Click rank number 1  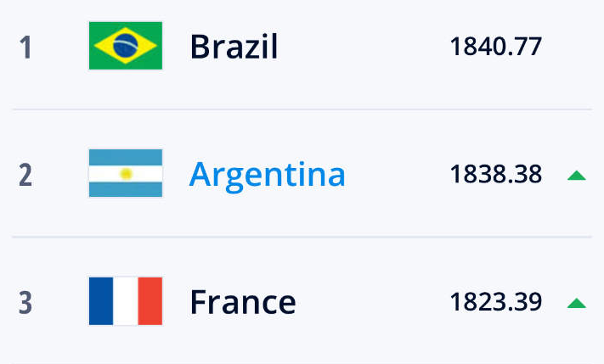(25, 48)
